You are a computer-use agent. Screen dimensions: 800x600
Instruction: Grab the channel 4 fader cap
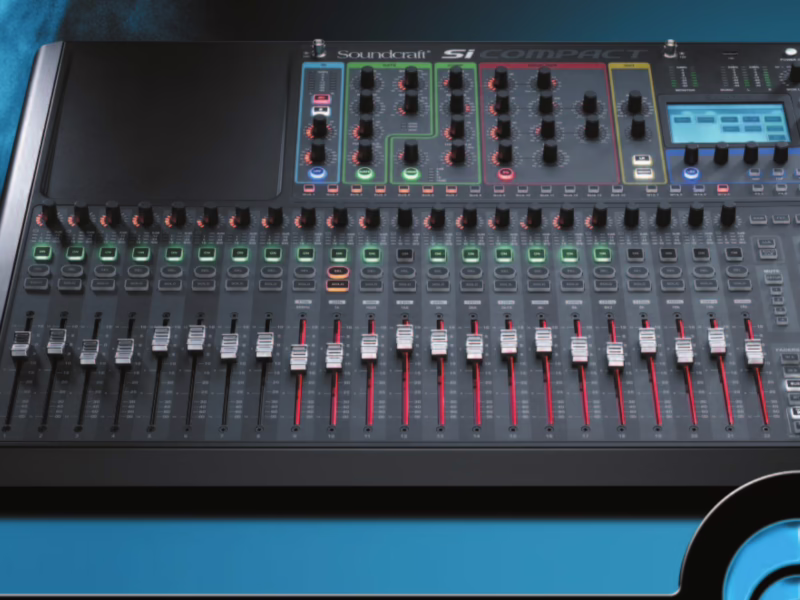pyautogui.click(x=124, y=351)
